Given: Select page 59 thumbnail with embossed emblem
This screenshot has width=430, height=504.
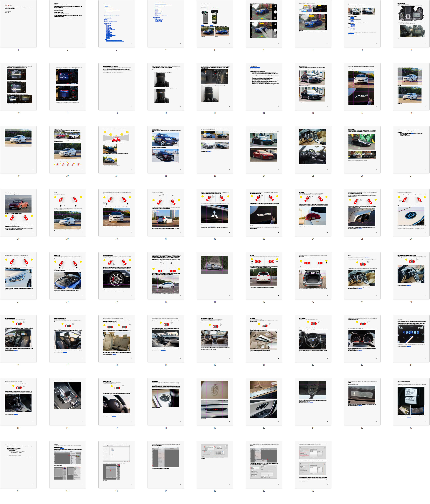Looking at the screenshot, I should coord(215,402).
